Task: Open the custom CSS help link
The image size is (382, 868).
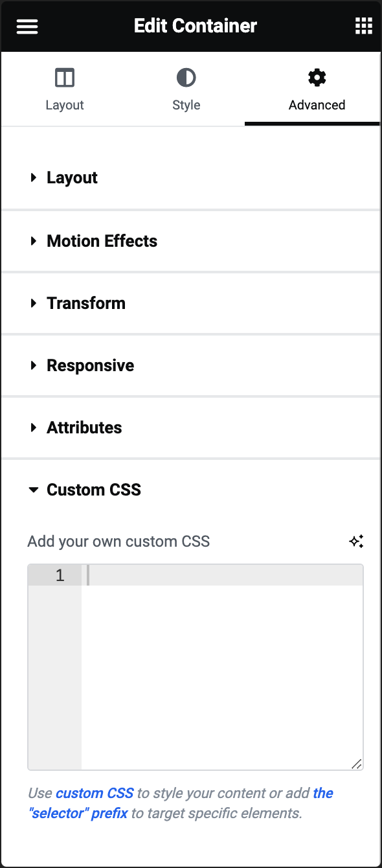Action: click(x=95, y=793)
